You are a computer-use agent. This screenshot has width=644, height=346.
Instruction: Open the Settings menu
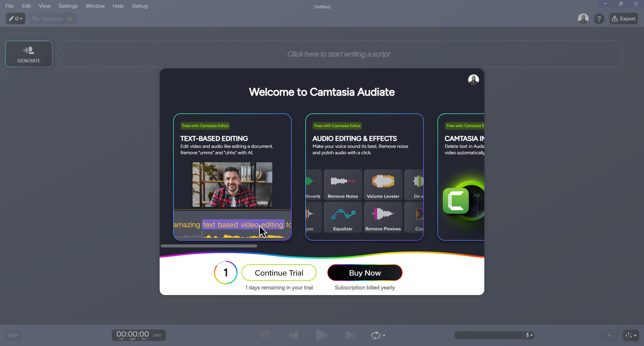click(x=68, y=6)
